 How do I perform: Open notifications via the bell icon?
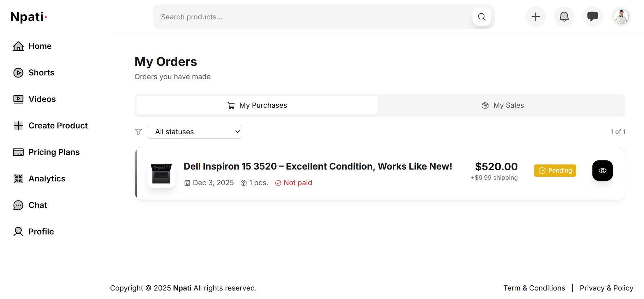click(x=564, y=16)
